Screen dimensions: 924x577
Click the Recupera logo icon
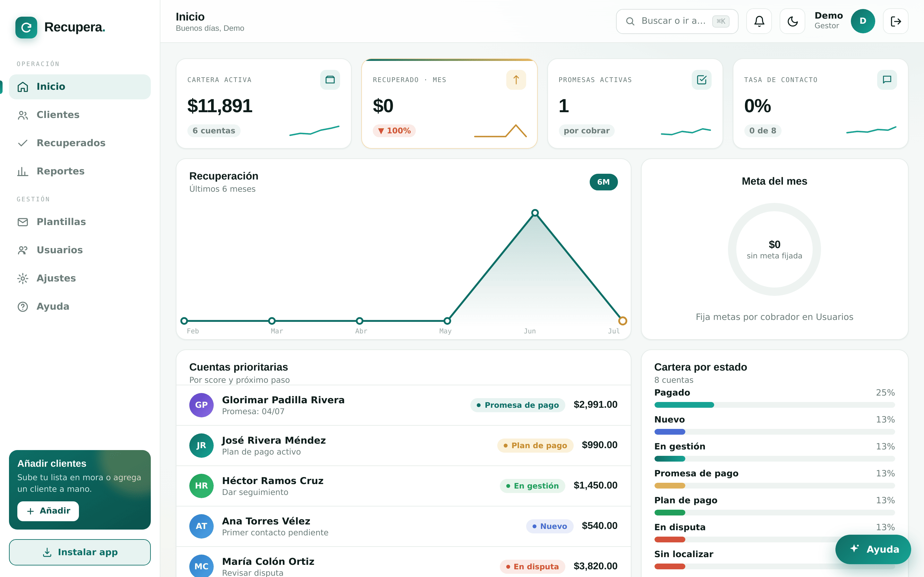pos(26,28)
